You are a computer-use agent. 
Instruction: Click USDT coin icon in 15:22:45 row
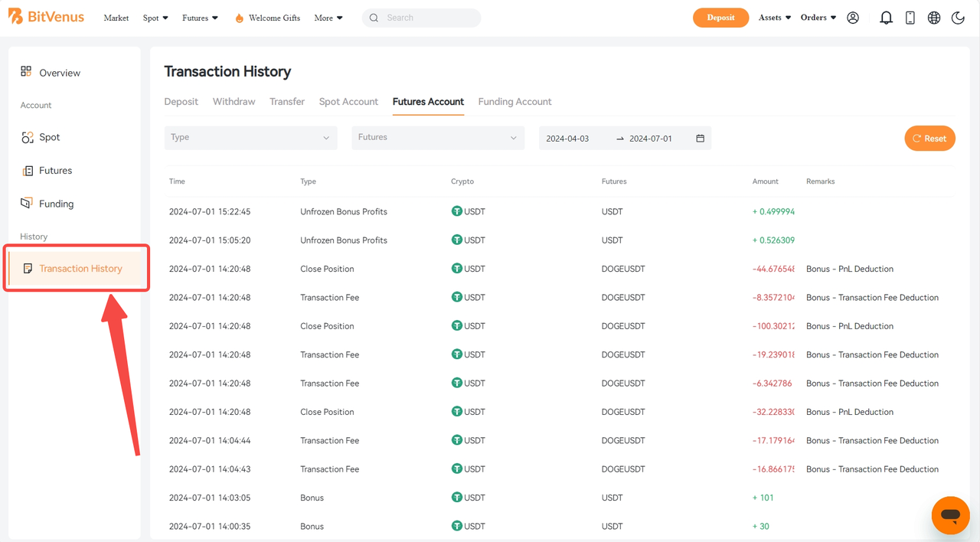coord(456,211)
